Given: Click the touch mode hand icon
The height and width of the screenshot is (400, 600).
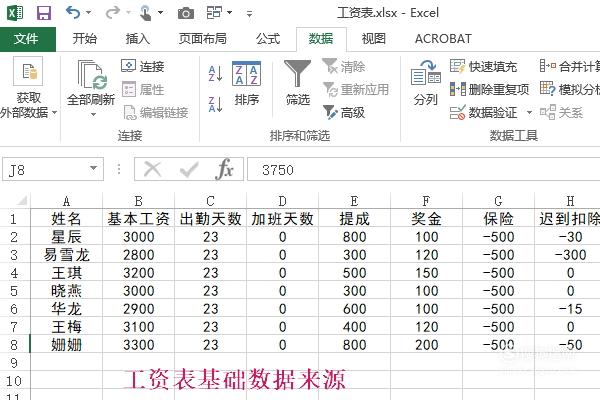Looking at the screenshot, I should coord(145,13).
